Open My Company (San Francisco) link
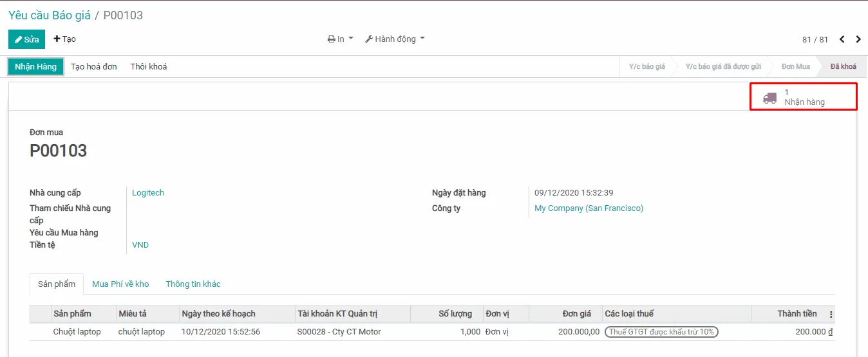The height and width of the screenshot is (357, 868). [589, 208]
